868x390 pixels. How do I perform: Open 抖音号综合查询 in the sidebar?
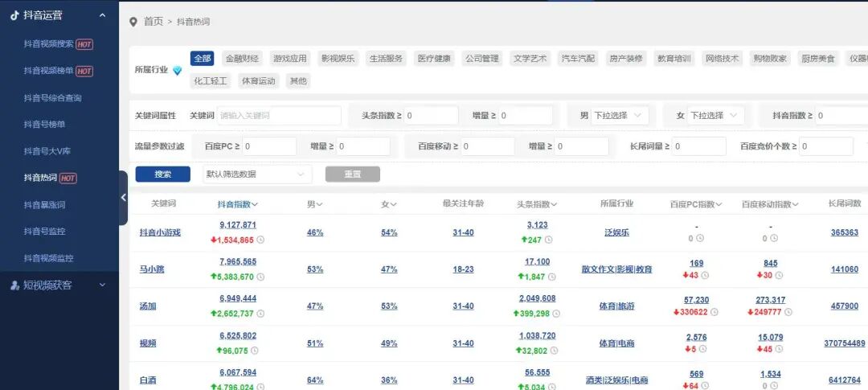coord(52,98)
